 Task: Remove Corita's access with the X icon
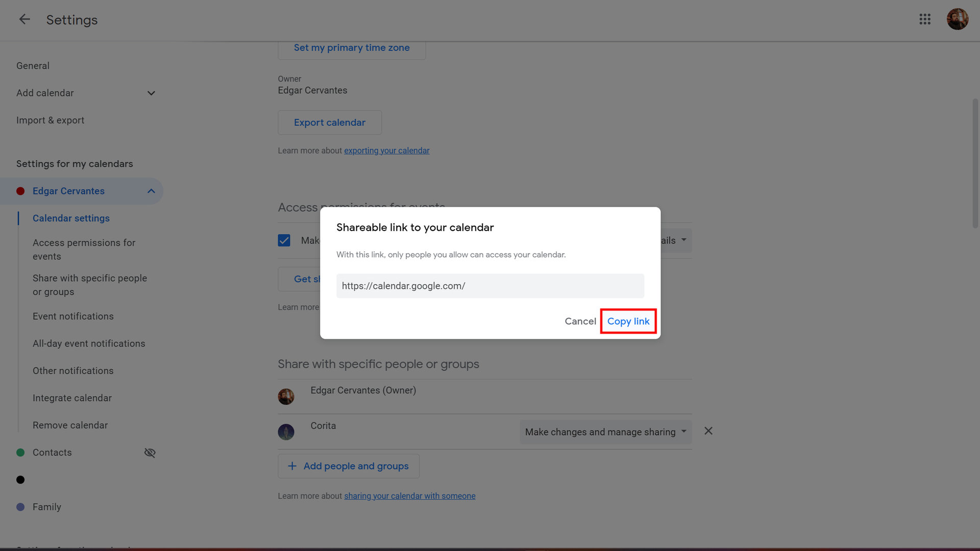pos(708,431)
